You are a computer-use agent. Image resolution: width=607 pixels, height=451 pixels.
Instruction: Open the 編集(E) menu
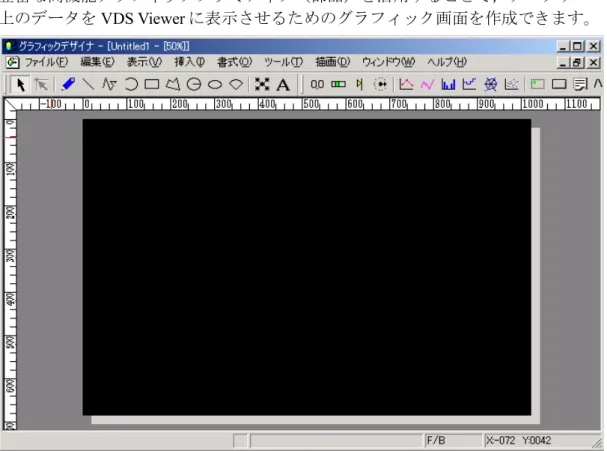(97, 62)
